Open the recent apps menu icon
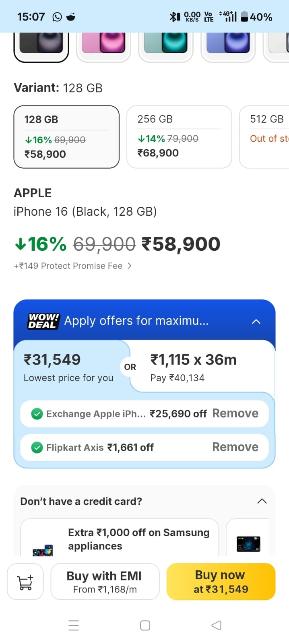The image size is (289, 644). pos(74,625)
